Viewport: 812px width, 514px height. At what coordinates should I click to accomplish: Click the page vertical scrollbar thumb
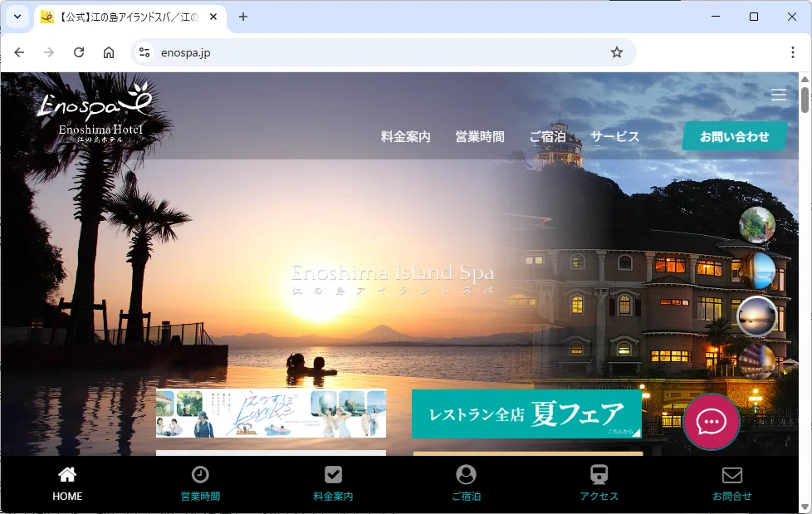click(805, 100)
